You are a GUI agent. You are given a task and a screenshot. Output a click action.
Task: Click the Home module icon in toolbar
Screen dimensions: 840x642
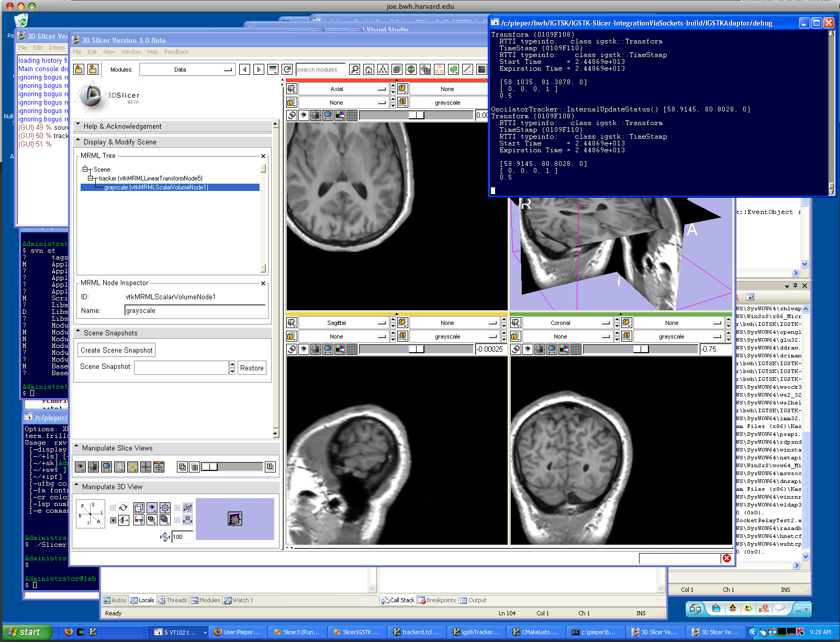368,70
